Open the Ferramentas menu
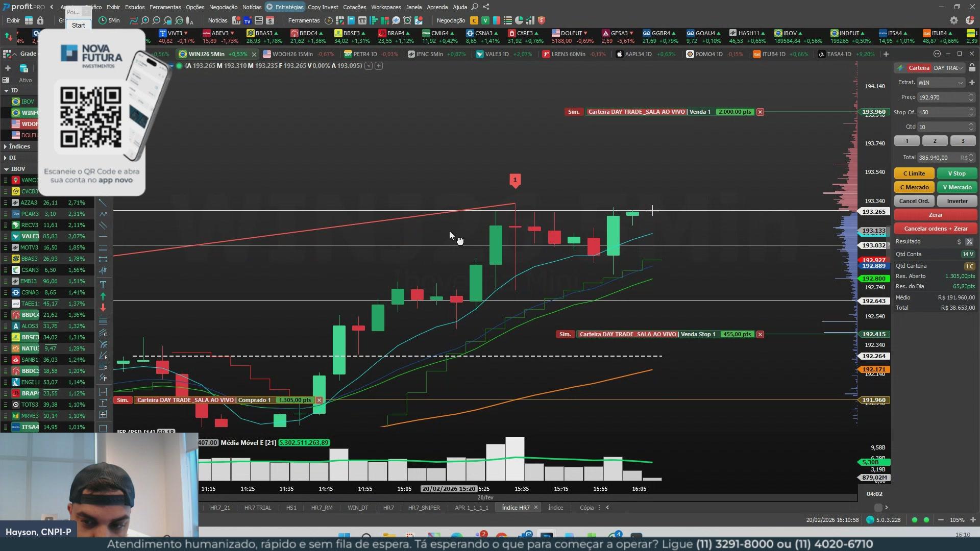The height and width of the screenshot is (551, 980). [165, 7]
